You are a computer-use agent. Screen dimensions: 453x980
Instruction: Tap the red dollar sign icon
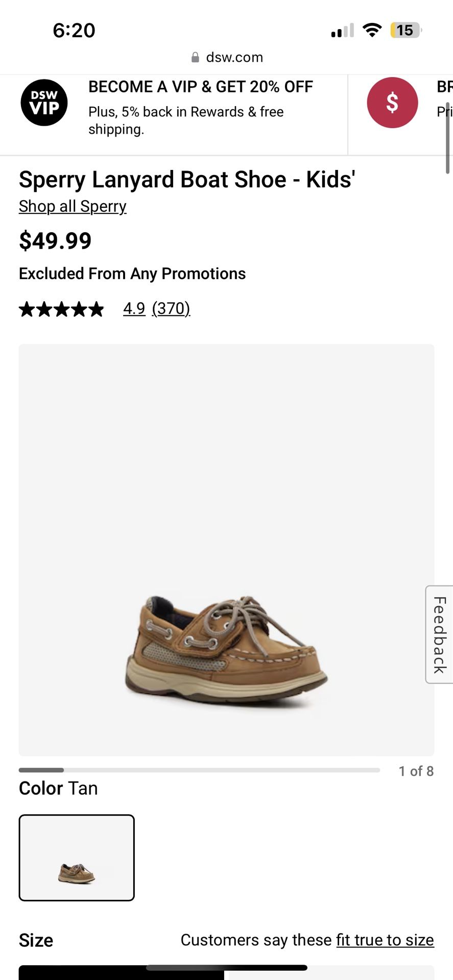click(x=392, y=103)
